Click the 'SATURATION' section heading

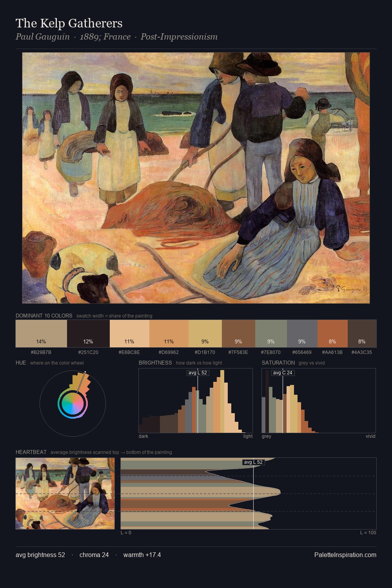[278, 363]
